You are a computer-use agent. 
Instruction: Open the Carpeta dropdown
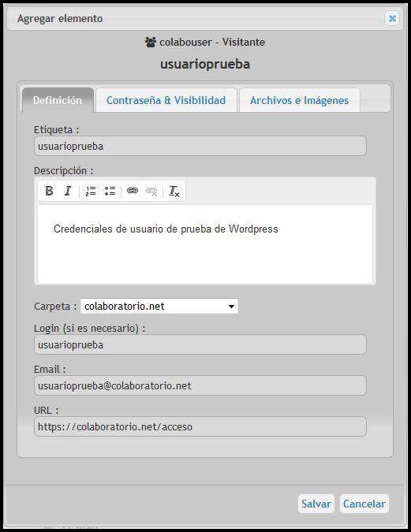159,306
